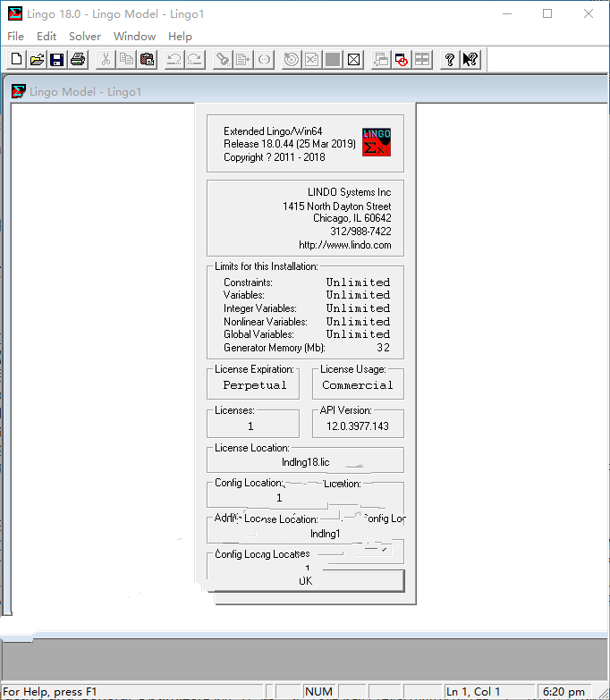The image size is (610, 700).
Task: Click the Copy toolbar icon
Action: [x=126, y=59]
